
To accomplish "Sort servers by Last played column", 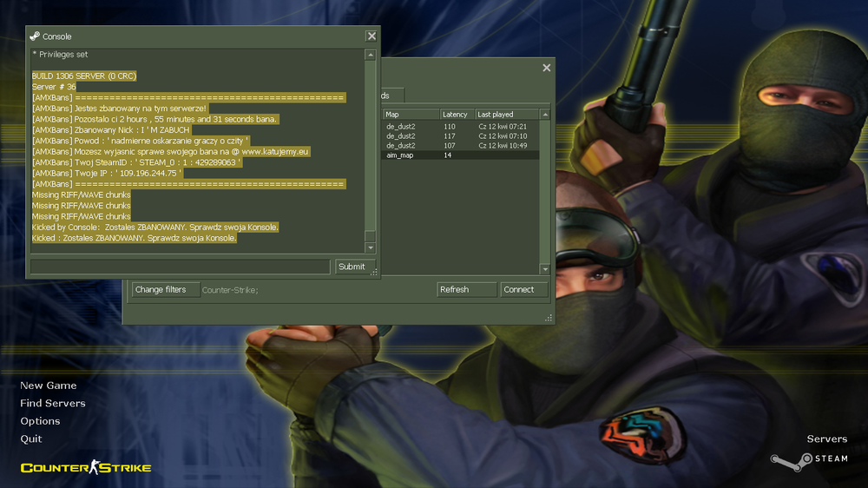I will tap(507, 114).
